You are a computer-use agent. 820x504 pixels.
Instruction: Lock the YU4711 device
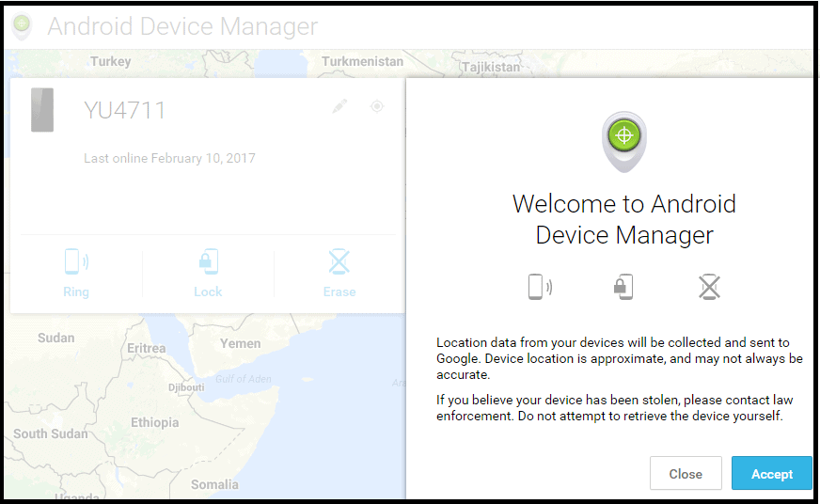click(x=208, y=274)
